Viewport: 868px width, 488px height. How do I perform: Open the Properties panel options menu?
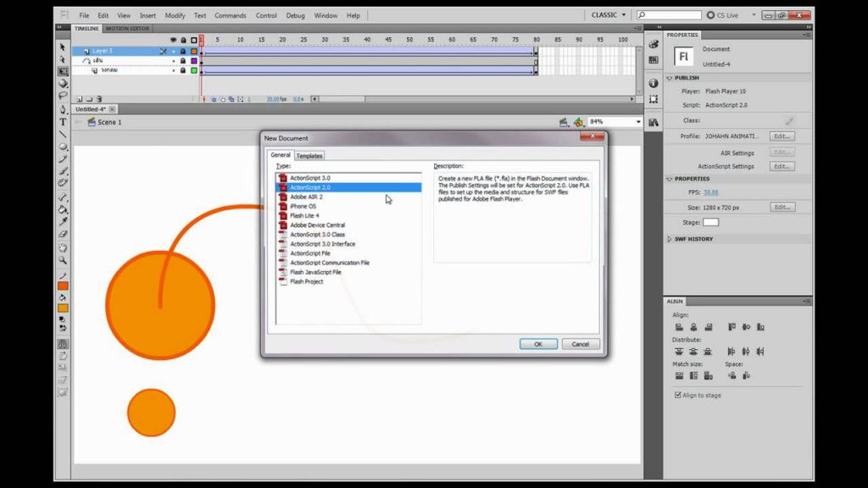[x=807, y=35]
